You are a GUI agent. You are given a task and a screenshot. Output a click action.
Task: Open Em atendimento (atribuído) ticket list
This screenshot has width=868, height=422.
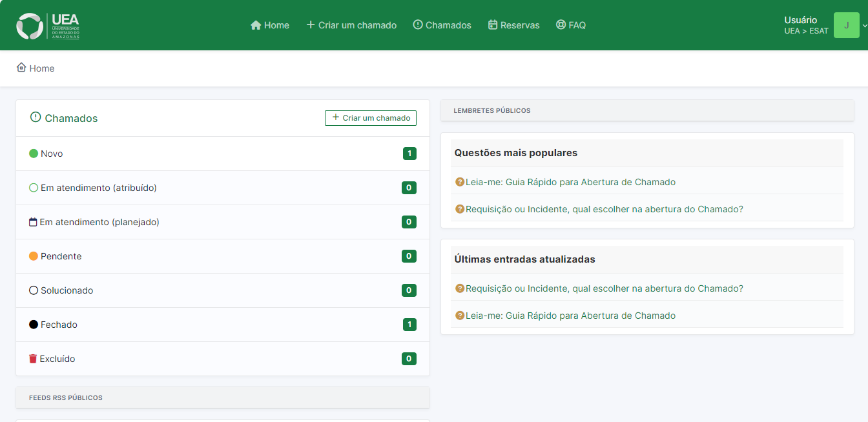point(98,188)
